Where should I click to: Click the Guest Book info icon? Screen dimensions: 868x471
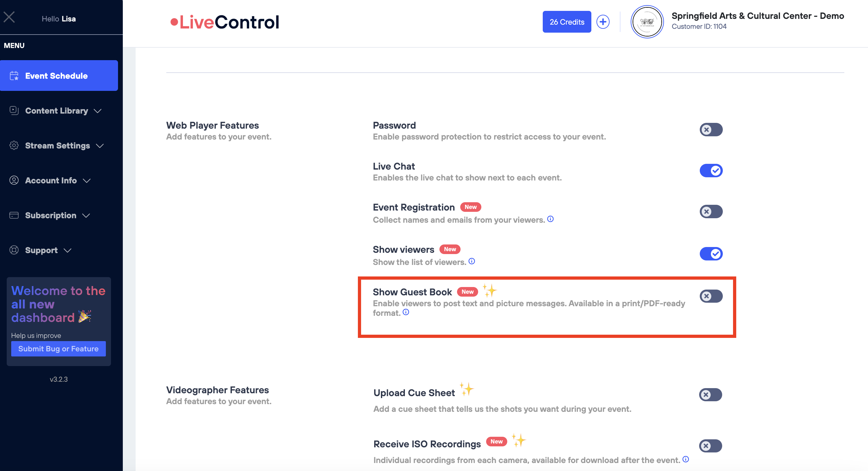tap(406, 312)
